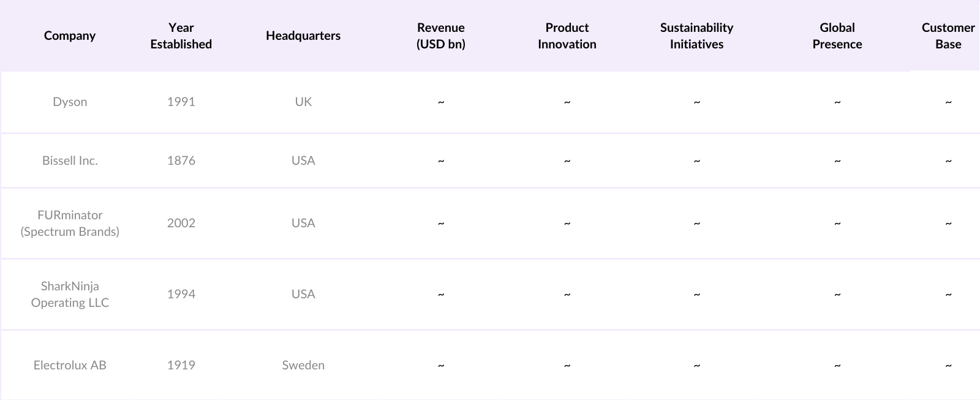The width and height of the screenshot is (980, 400).
Task: Click the Global Presence column header
Action: [x=837, y=36]
